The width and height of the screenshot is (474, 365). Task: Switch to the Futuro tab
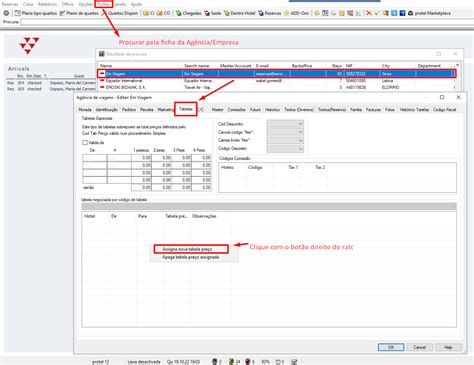tap(255, 109)
